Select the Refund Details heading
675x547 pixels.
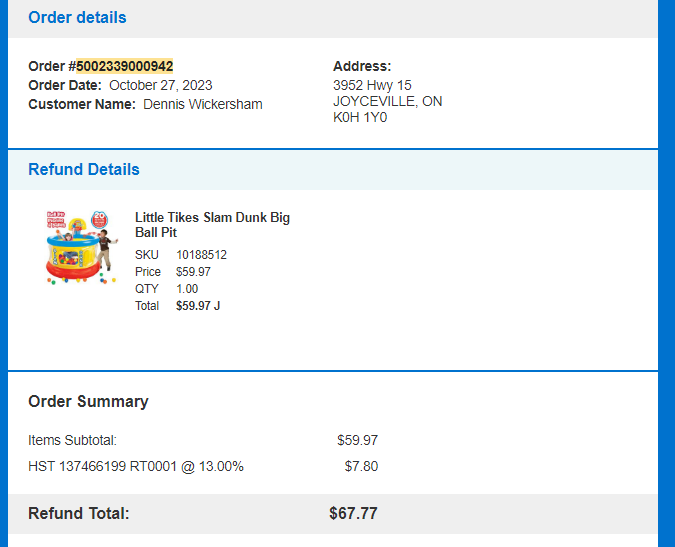point(84,170)
